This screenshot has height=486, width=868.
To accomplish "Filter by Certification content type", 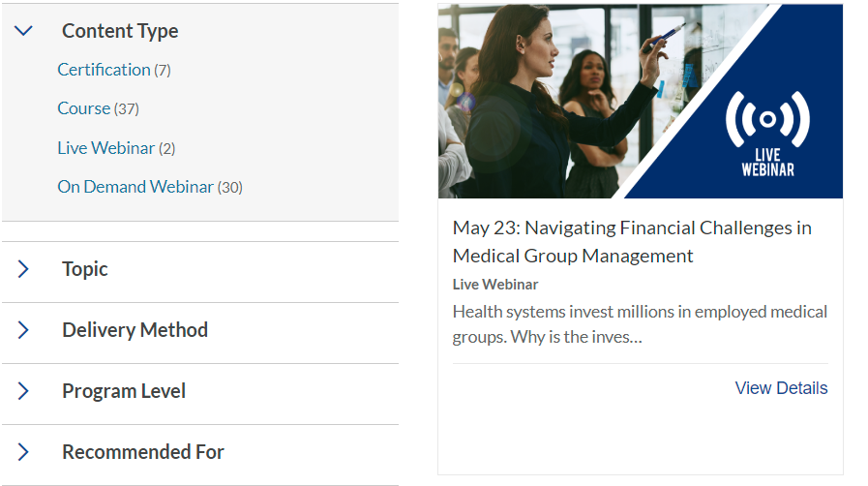I will click(104, 70).
